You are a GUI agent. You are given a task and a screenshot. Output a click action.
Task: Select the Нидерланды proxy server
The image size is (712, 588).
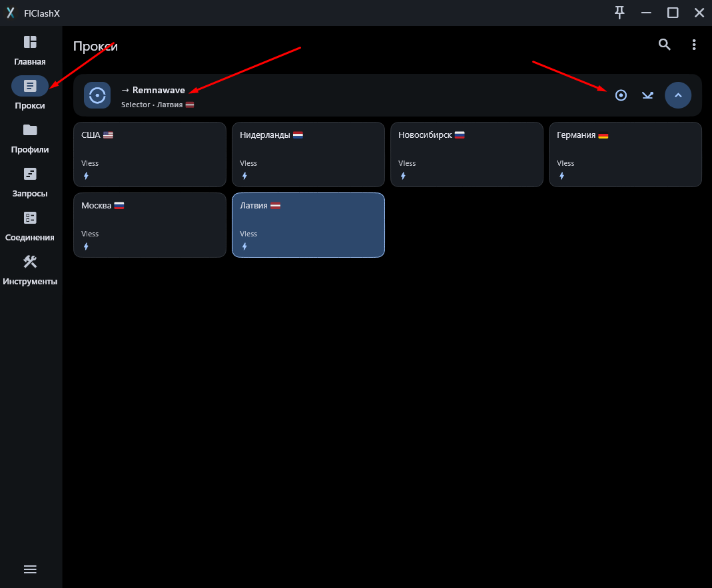click(308, 154)
